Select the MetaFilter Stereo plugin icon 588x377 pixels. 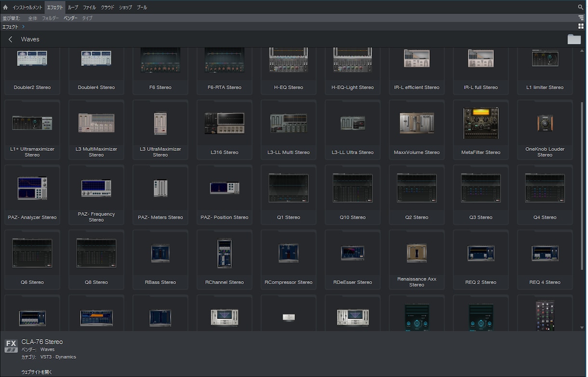point(481,123)
